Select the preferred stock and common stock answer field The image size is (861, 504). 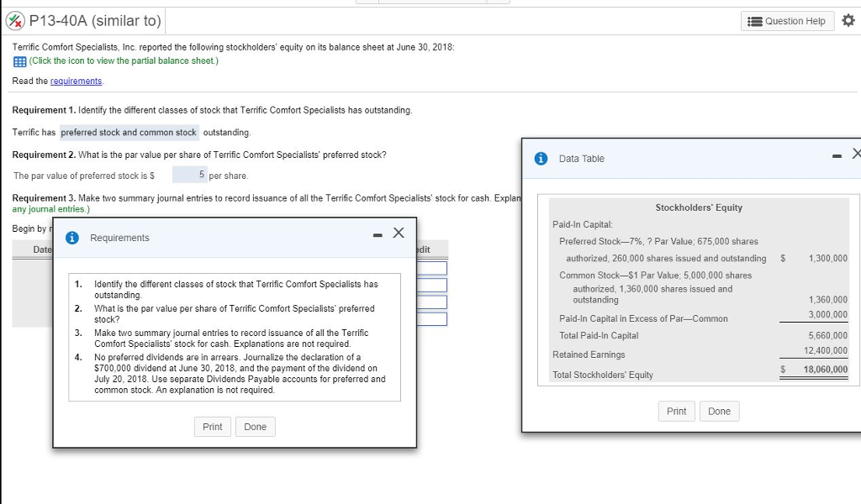tap(129, 132)
